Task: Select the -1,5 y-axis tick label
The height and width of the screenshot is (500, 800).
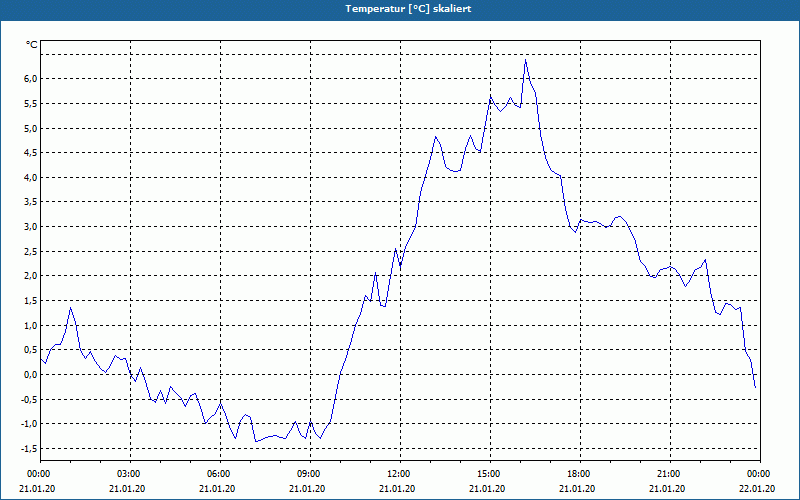Action: (29, 448)
